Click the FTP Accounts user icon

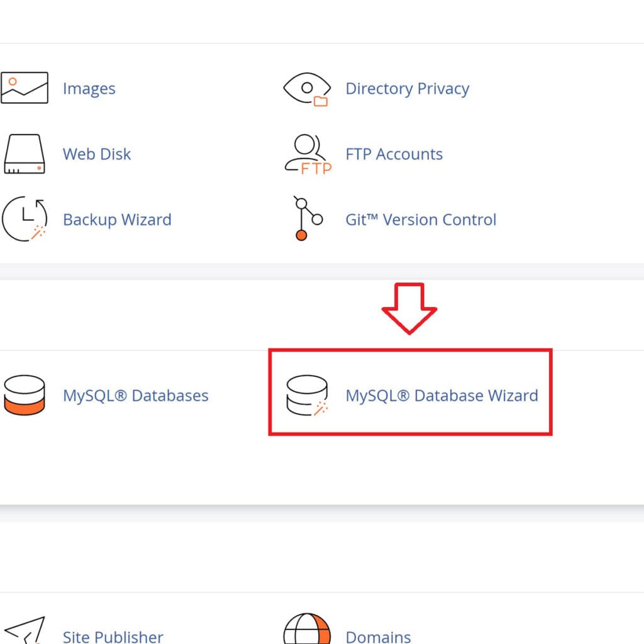pos(308,155)
